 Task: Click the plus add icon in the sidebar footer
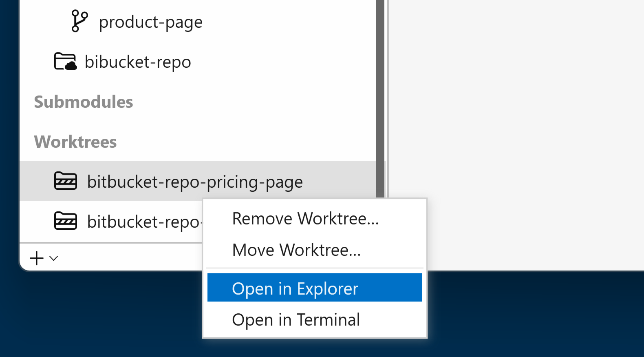[37, 258]
